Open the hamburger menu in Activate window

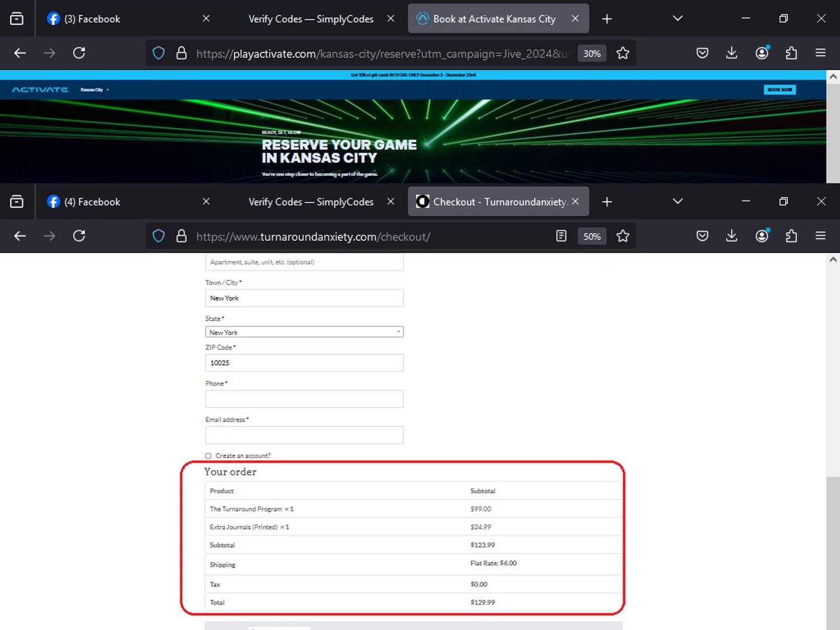(x=820, y=53)
